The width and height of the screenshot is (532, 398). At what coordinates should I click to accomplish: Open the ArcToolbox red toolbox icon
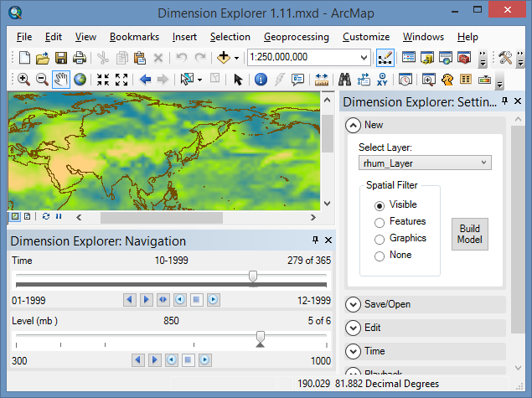[x=464, y=58]
